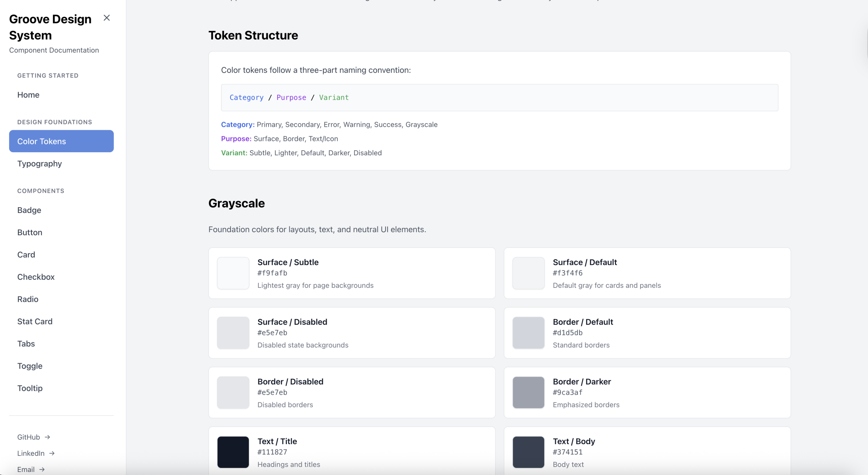Click the Border / Darker gray swatch
Image resolution: width=868 pixels, height=475 pixels.
[528, 392]
